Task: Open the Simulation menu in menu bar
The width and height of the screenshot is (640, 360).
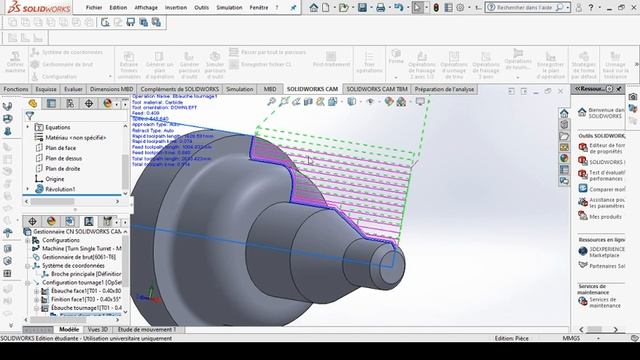Action: [229, 7]
